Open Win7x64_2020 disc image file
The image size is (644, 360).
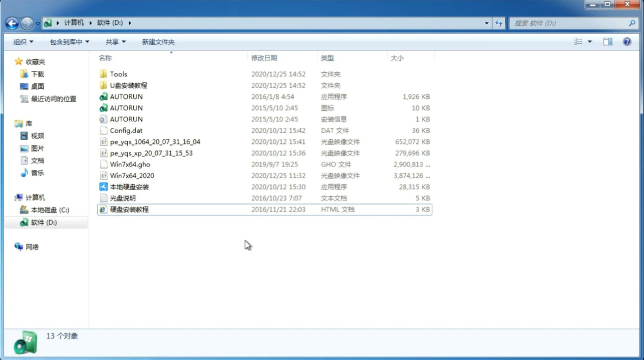coord(132,175)
